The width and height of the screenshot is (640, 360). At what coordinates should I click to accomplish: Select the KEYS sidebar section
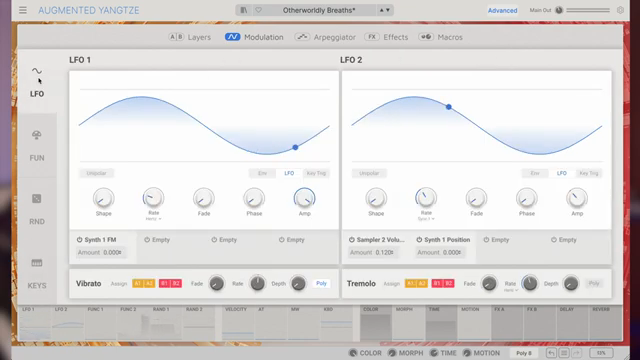coord(37,273)
